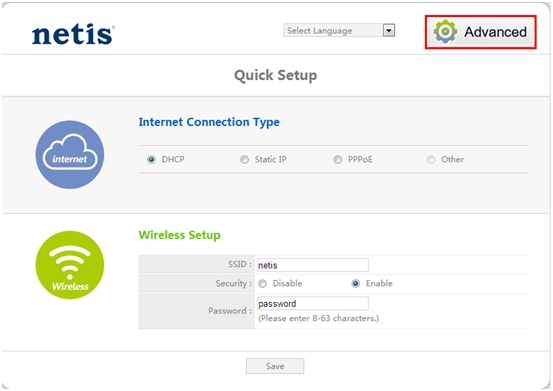This screenshot has width=553, height=391.
Task: Disable wireless security
Action: tap(262, 283)
